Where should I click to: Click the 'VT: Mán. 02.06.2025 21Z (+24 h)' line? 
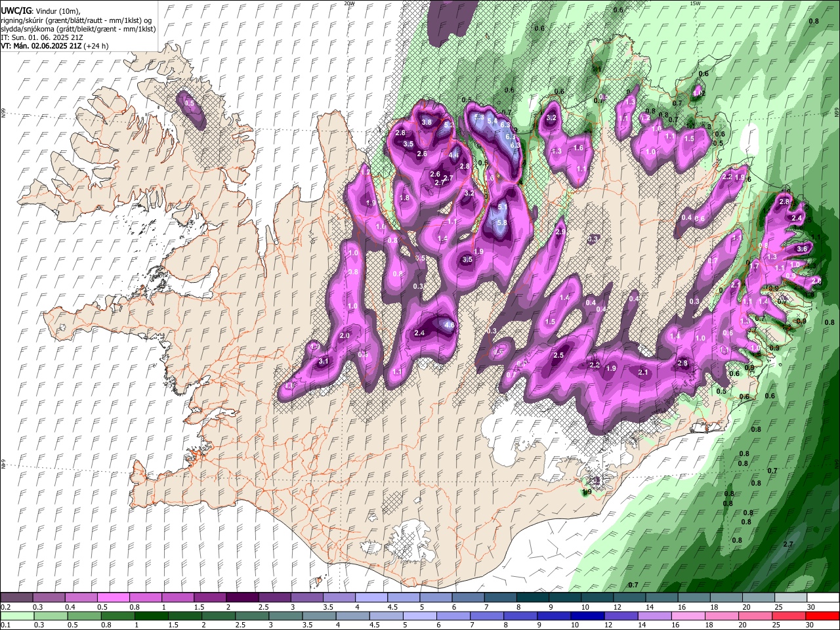(x=54, y=46)
